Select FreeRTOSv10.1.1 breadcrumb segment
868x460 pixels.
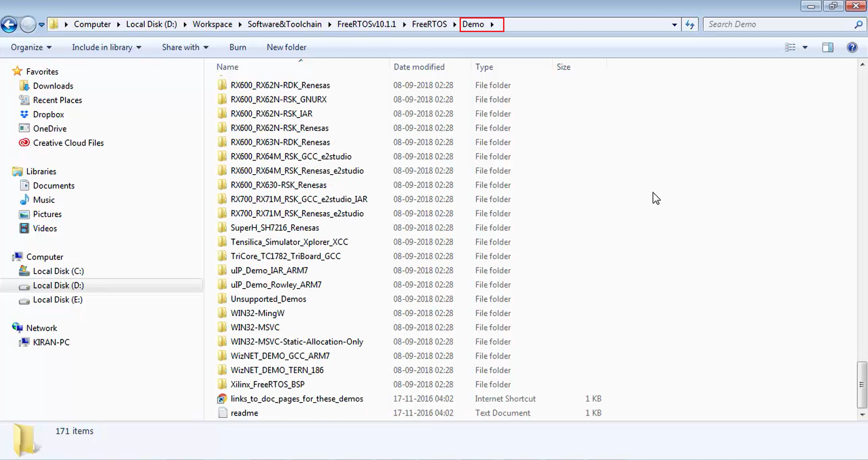coord(366,24)
